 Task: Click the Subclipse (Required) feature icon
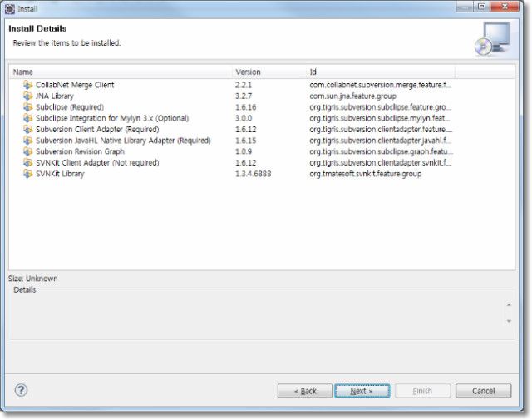(27, 107)
